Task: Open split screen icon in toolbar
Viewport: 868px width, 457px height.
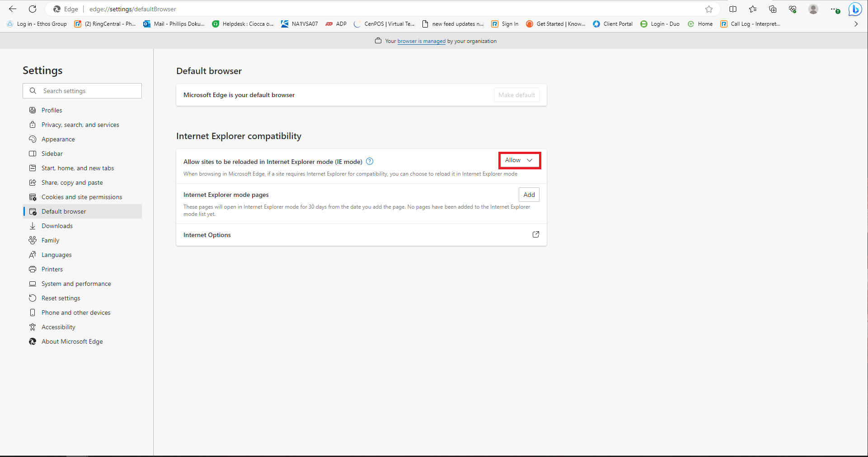Action: [733, 9]
